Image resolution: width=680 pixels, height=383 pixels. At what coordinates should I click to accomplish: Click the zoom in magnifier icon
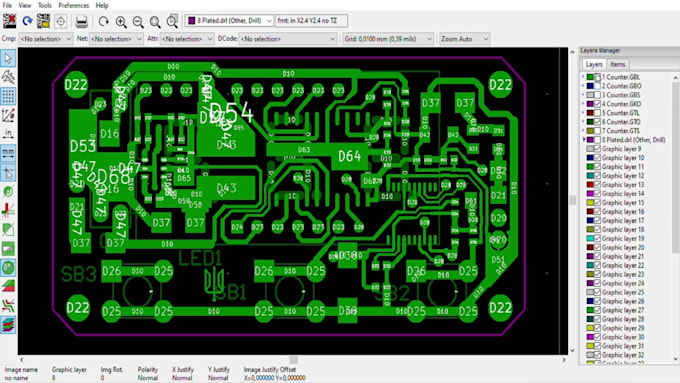(121, 21)
